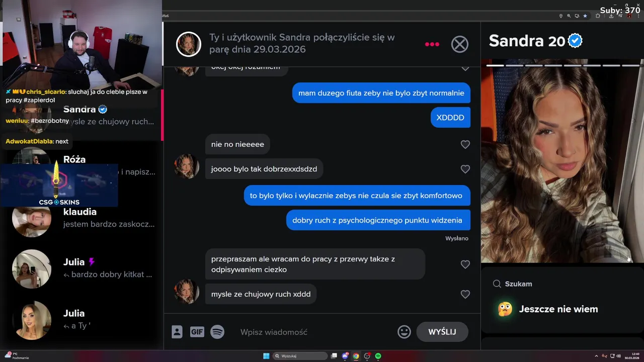Screen dimensions: 644x362
Task: Open the Spotify song sharing icon
Action: tap(217, 332)
